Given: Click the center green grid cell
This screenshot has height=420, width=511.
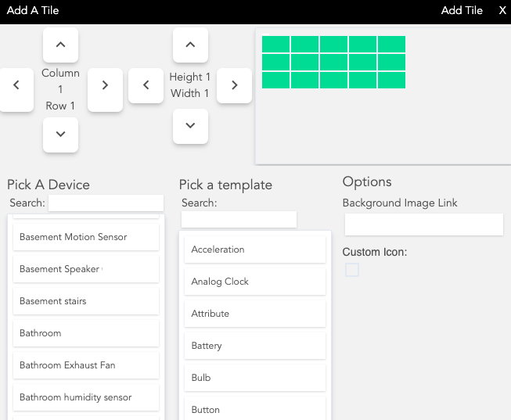Looking at the screenshot, I should click(x=333, y=63).
